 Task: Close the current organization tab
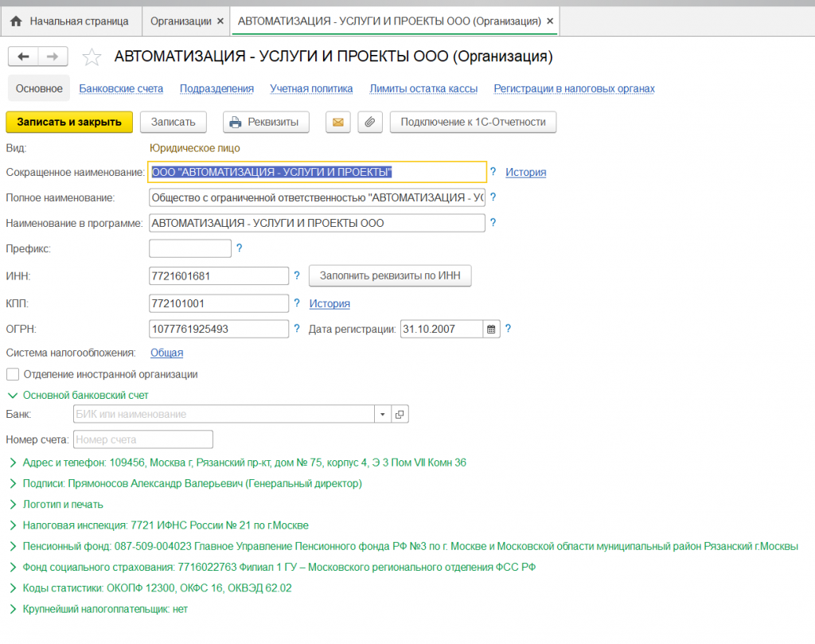pos(550,21)
